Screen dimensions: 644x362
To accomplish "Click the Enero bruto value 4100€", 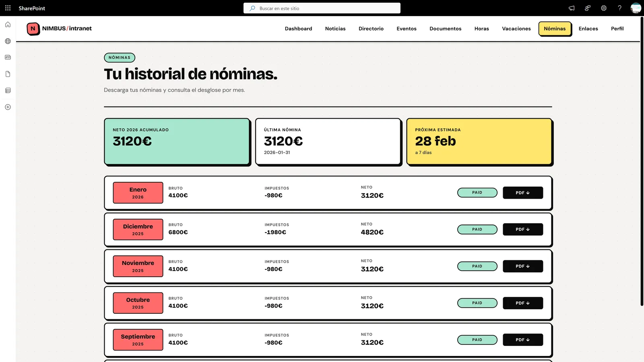I will click(x=178, y=195).
